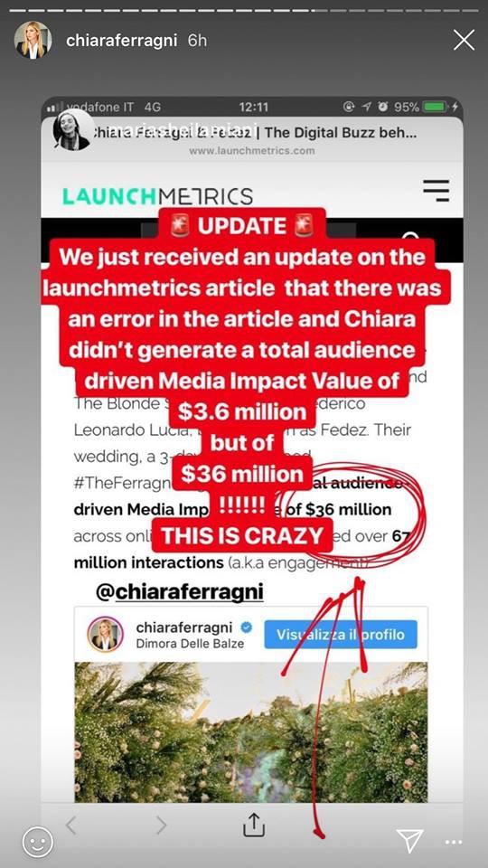The height and width of the screenshot is (868, 488).
Task: Tap the story progress bar at top
Action: (244, 9)
